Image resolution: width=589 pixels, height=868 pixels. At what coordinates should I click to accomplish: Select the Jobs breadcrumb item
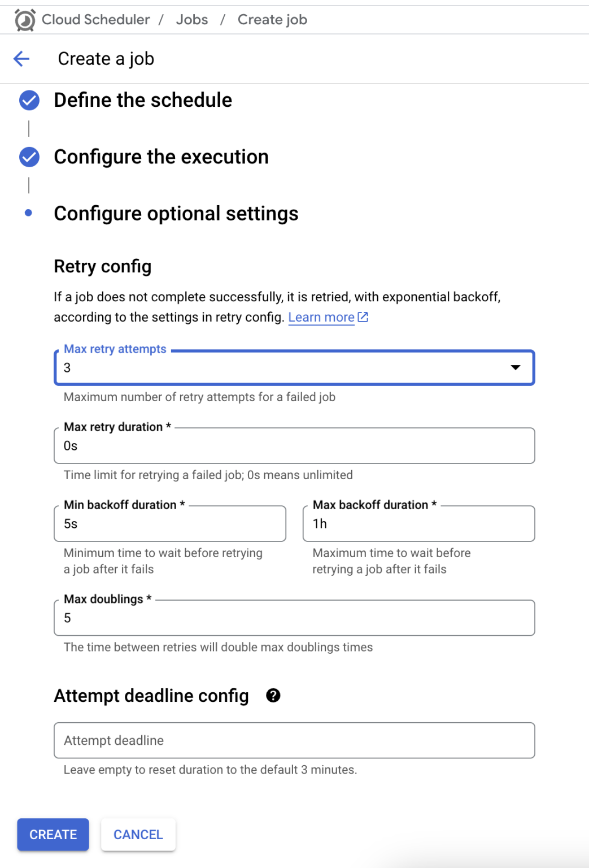pyautogui.click(x=191, y=19)
